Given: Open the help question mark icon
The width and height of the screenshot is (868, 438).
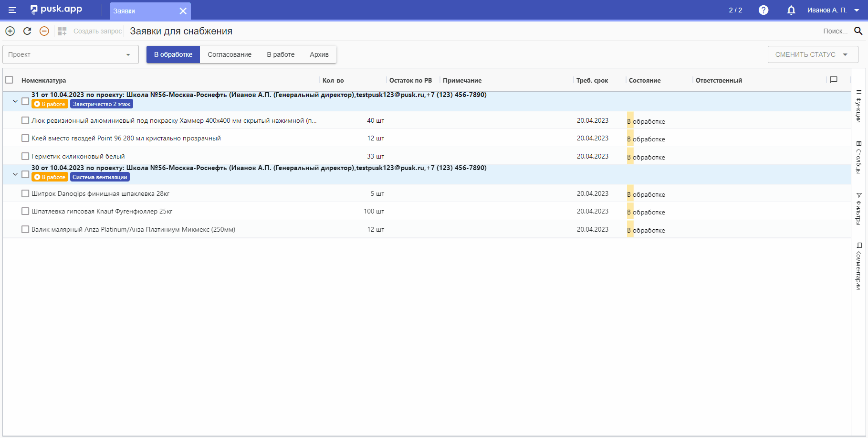Looking at the screenshot, I should (x=763, y=10).
